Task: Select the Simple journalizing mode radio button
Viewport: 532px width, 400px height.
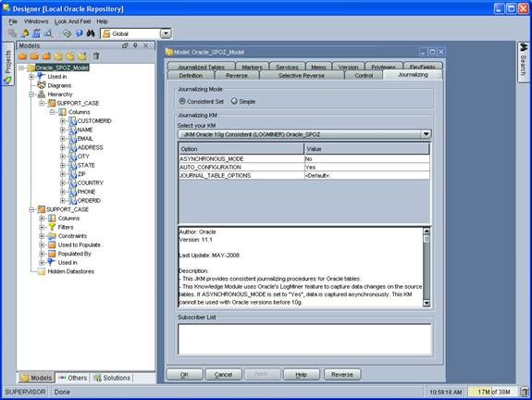Action: click(x=234, y=101)
